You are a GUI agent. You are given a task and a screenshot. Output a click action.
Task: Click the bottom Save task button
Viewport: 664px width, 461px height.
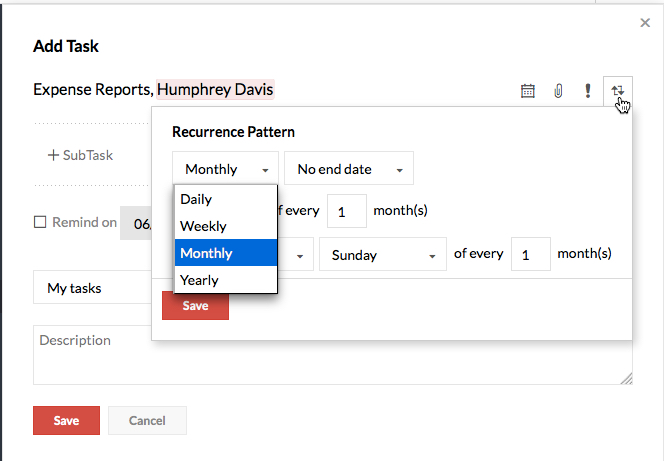(66, 420)
